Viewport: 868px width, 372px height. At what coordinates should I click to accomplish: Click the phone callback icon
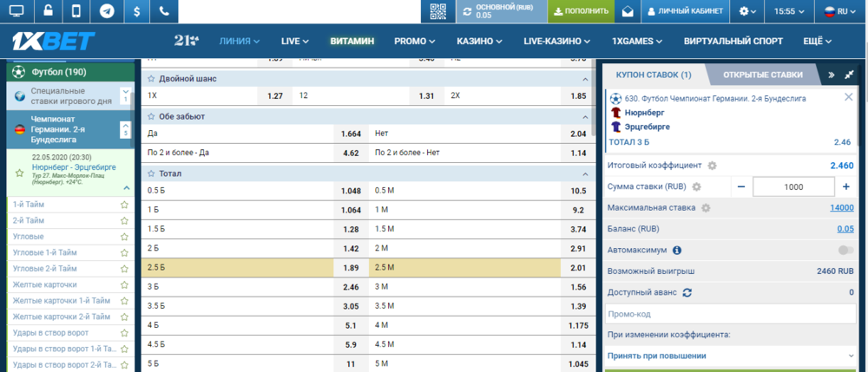click(164, 11)
